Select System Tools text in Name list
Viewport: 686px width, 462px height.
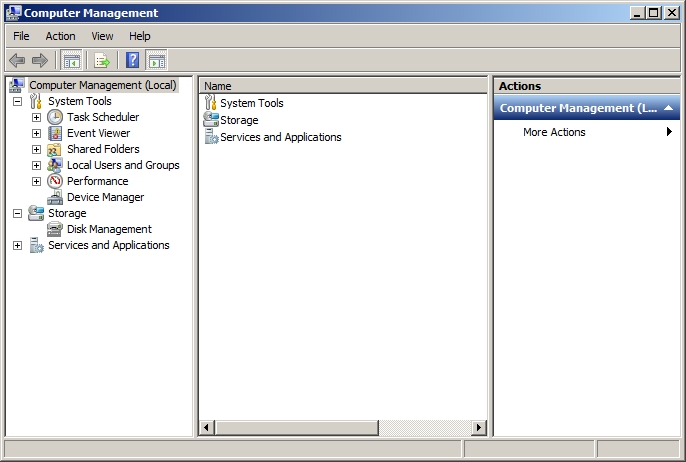point(252,103)
